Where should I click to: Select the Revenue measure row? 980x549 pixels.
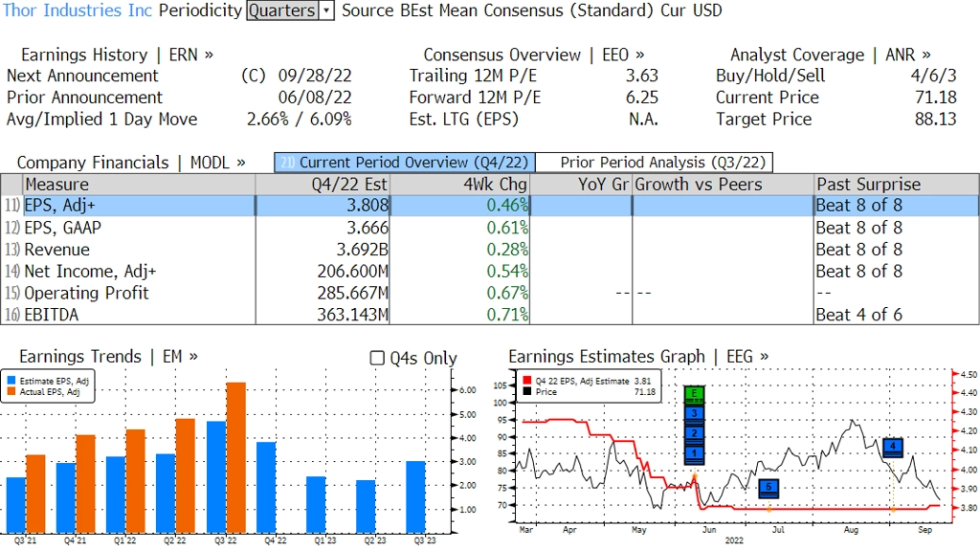coord(489,250)
